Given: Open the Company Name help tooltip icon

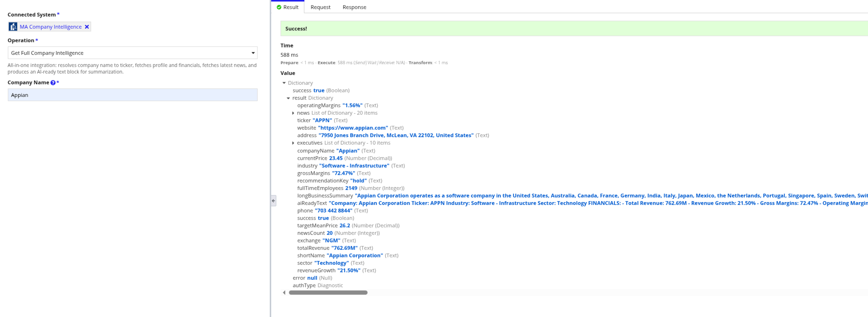Looking at the screenshot, I should coord(53,82).
